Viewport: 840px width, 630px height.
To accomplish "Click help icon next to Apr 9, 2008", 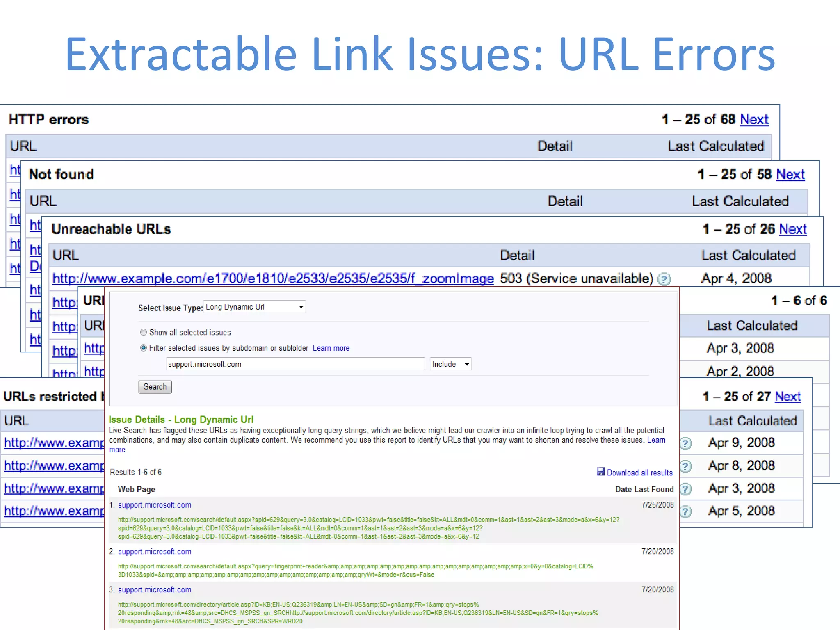I will click(686, 443).
